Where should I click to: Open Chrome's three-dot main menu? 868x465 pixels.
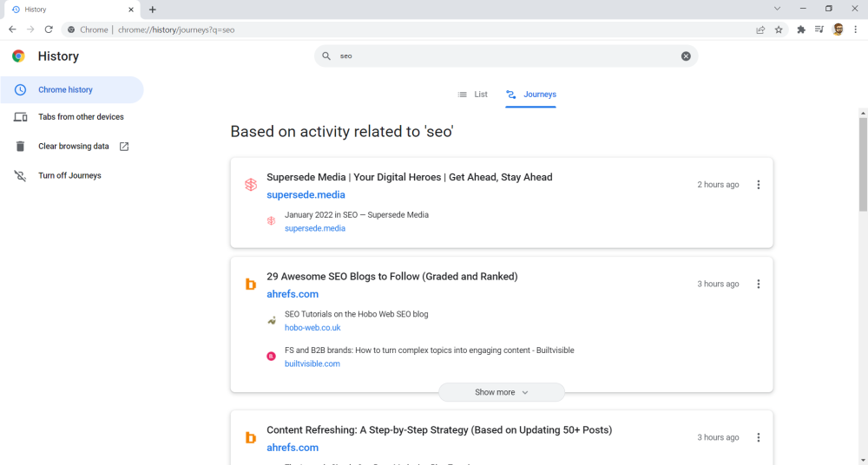coord(855,29)
